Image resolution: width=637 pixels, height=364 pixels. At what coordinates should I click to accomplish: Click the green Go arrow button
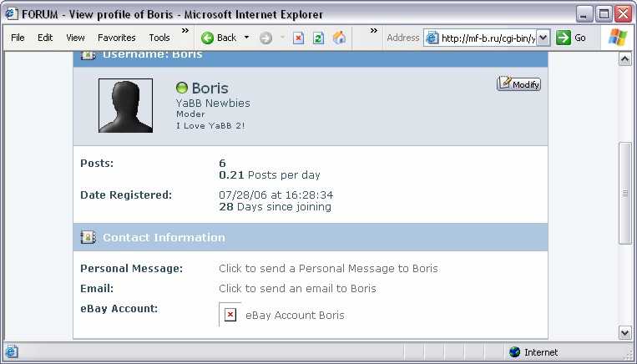[x=563, y=38]
